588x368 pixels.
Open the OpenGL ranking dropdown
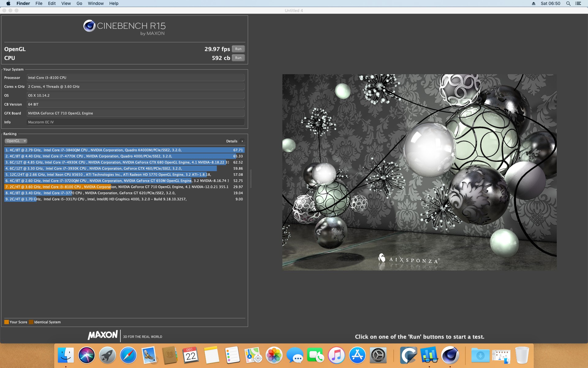[16, 141]
